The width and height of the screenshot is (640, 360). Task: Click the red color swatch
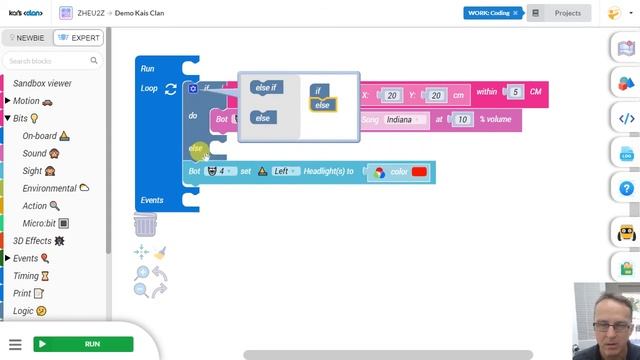point(419,172)
